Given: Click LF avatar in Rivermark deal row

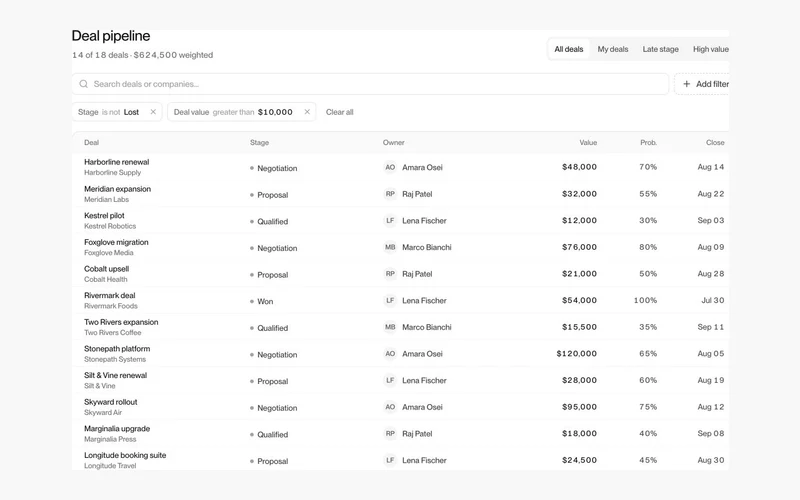Looking at the screenshot, I should (x=390, y=301).
